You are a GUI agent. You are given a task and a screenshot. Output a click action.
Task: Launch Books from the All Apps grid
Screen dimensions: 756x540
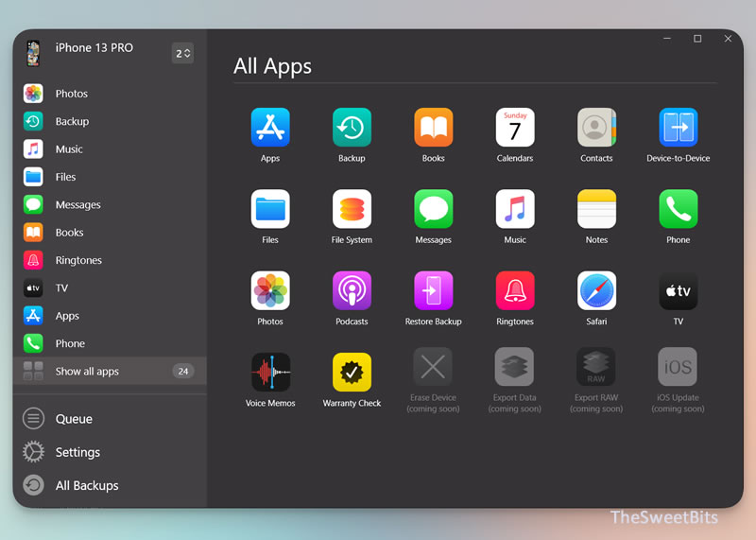433,128
